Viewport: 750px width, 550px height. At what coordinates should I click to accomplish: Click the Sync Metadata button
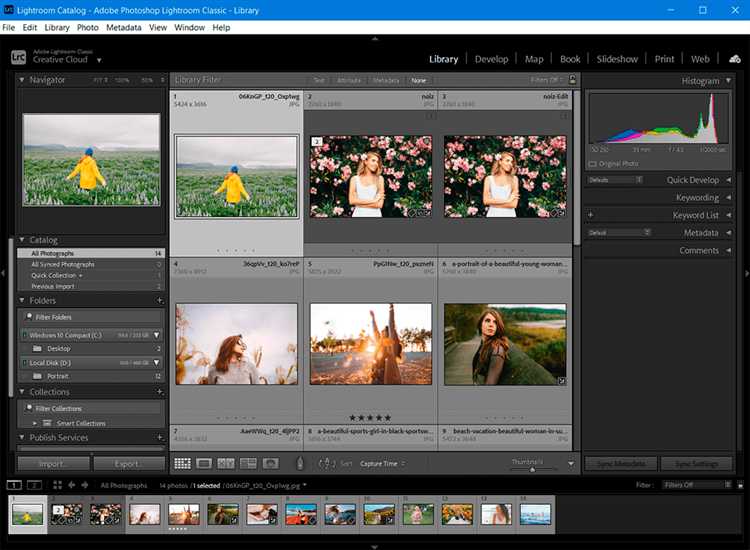(621, 464)
